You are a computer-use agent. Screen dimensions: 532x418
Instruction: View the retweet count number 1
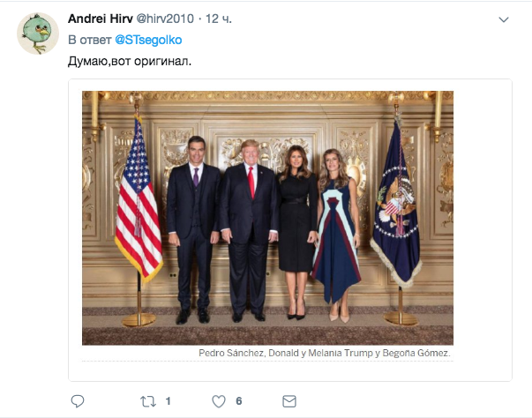coord(168,401)
